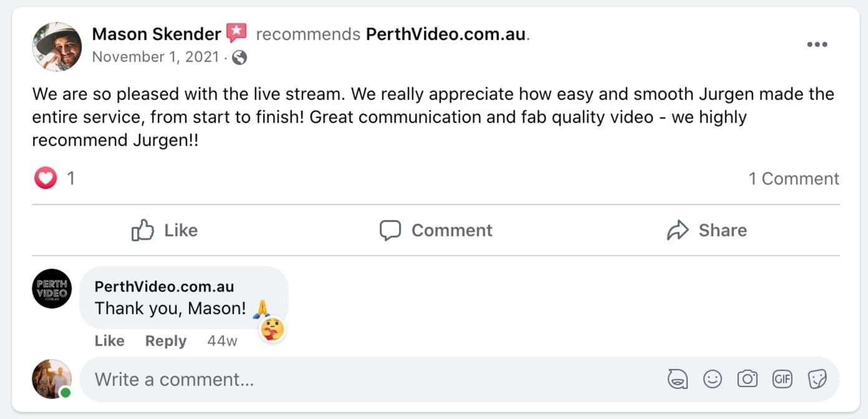The image size is (868, 419).
Task: Open the 1 Comment count link
Action: [x=794, y=179]
